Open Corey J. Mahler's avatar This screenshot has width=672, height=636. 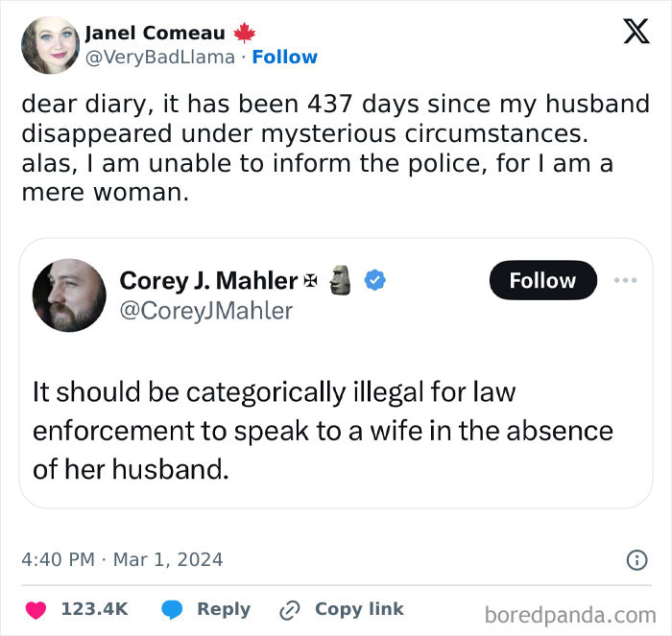tap(69, 294)
